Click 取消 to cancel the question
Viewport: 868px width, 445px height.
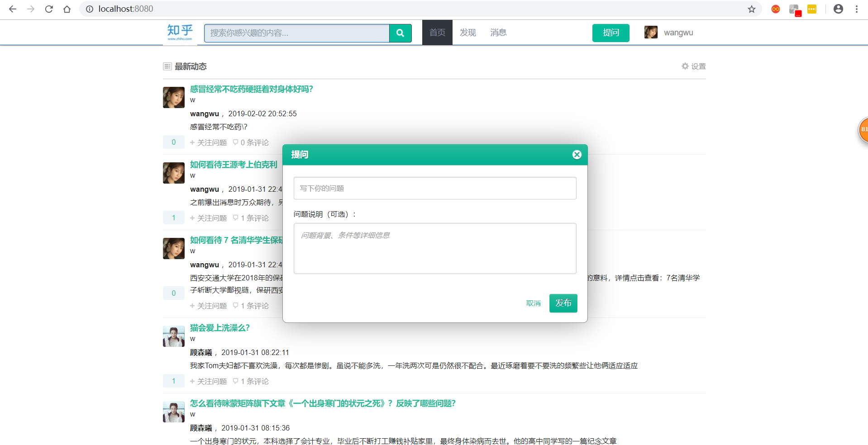[x=533, y=303]
